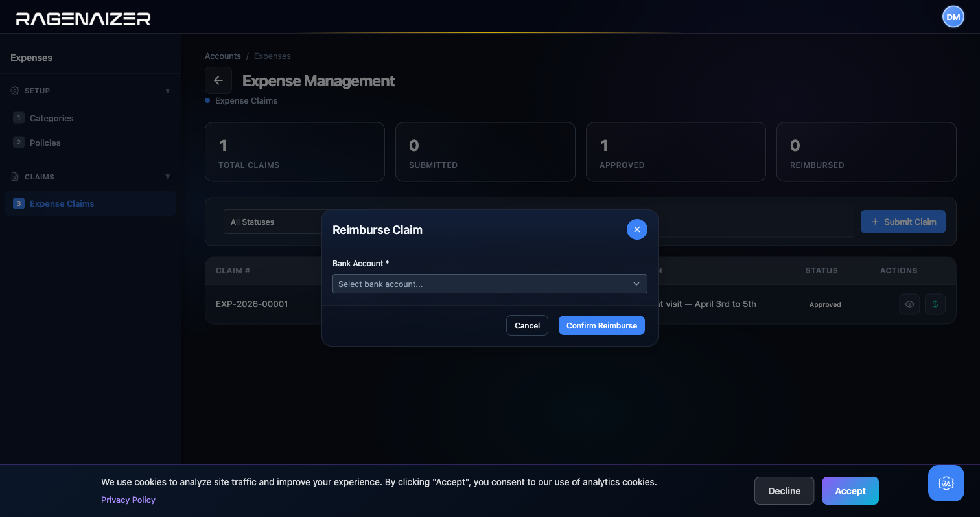Image resolution: width=980 pixels, height=517 pixels.
Task: Open the Select bank account dropdown
Action: click(x=489, y=284)
